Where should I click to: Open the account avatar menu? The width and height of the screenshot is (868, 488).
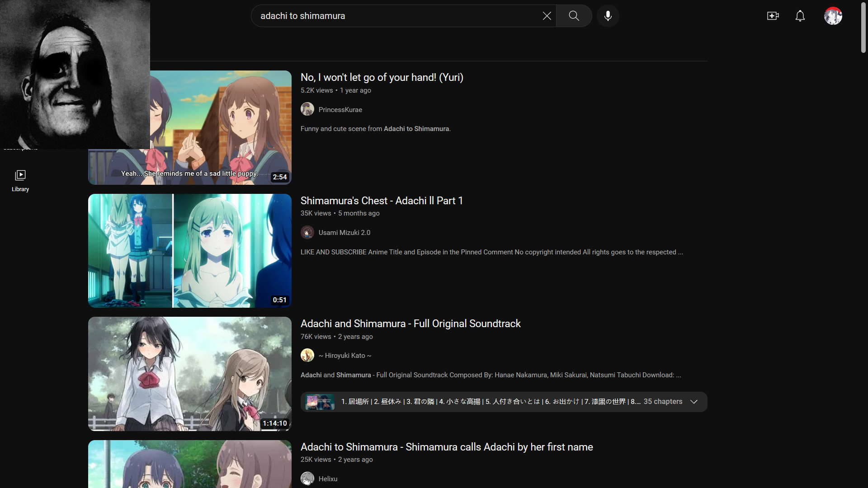point(833,16)
